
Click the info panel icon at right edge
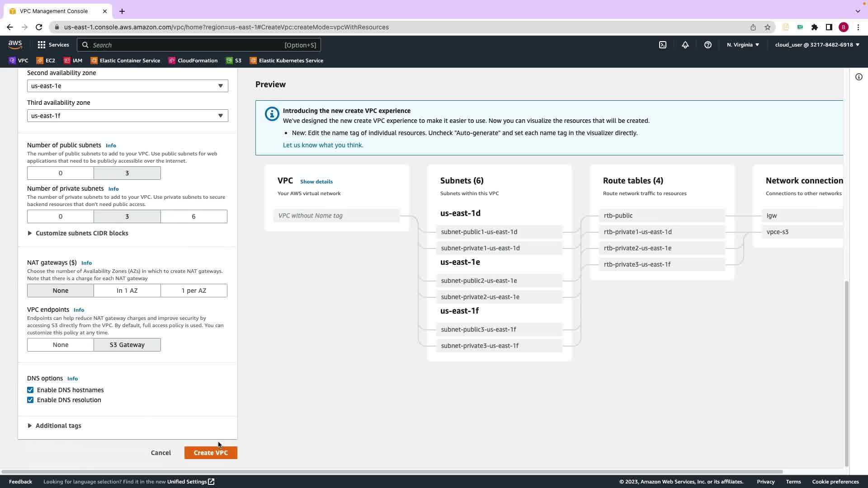click(x=859, y=77)
